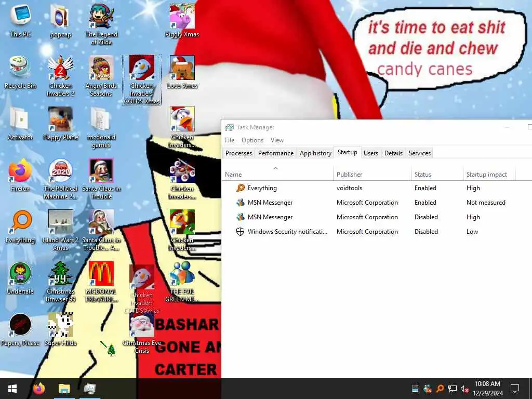The width and height of the screenshot is (532, 399).
Task: Switch to the Services tab
Action: click(x=420, y=153)
